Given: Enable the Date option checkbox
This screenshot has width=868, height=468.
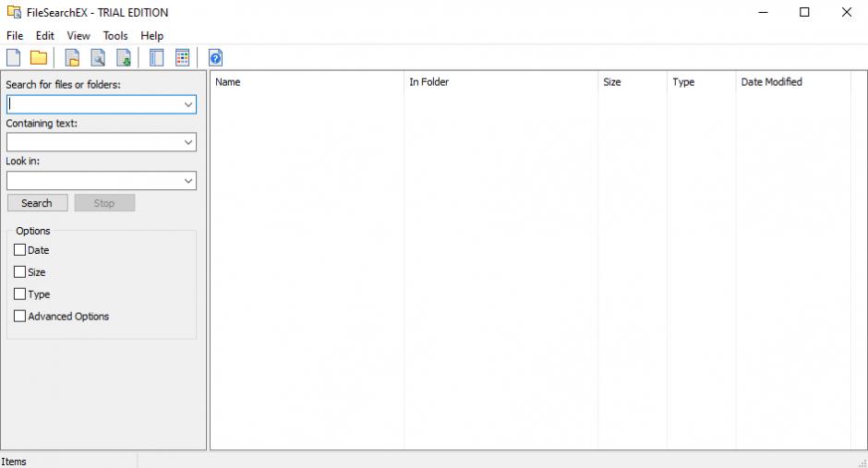Looking at the screenshot, I should tap(19, 250).
